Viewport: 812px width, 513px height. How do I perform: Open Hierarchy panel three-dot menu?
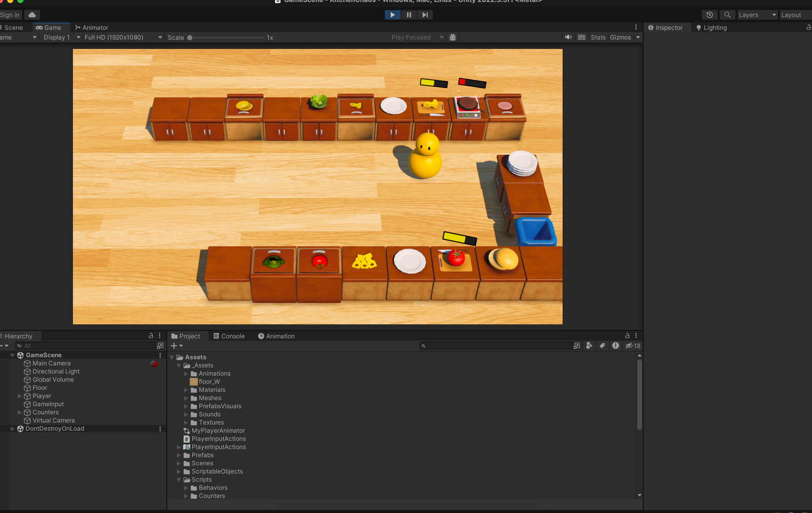[160, 336]
